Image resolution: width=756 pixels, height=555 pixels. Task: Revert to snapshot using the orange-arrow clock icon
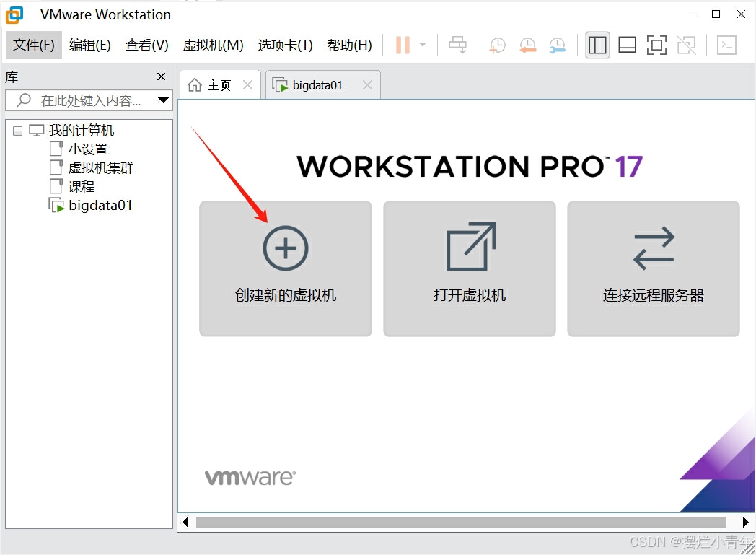click(527, 45)
